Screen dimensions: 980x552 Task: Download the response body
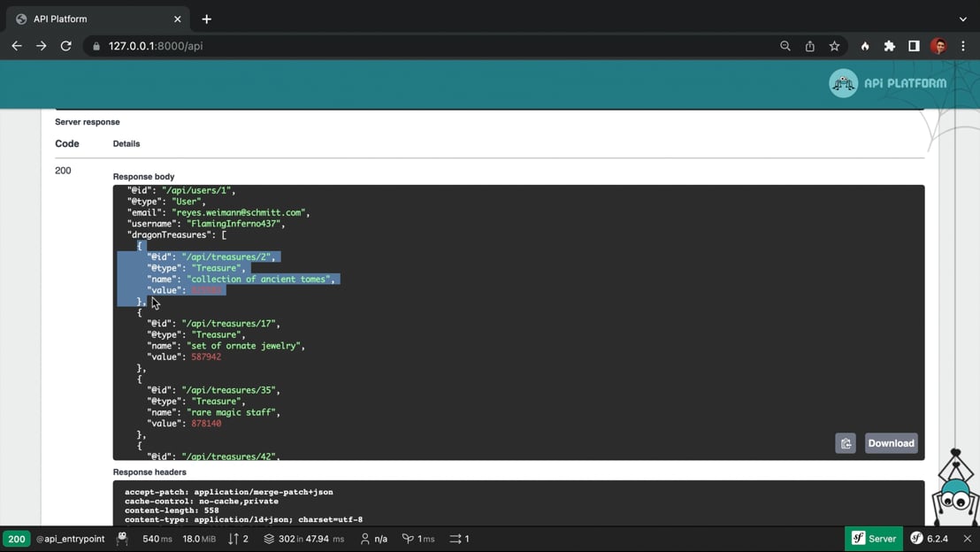891,443
